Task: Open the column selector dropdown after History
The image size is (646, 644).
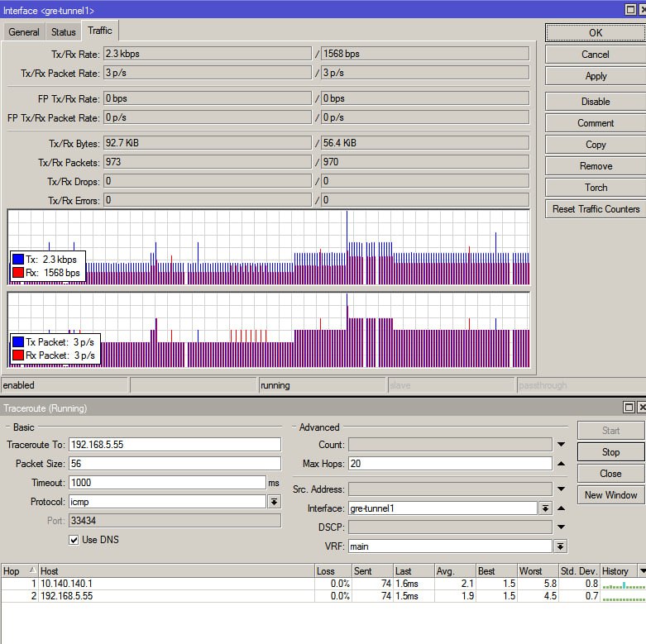Action: [642, 571]
